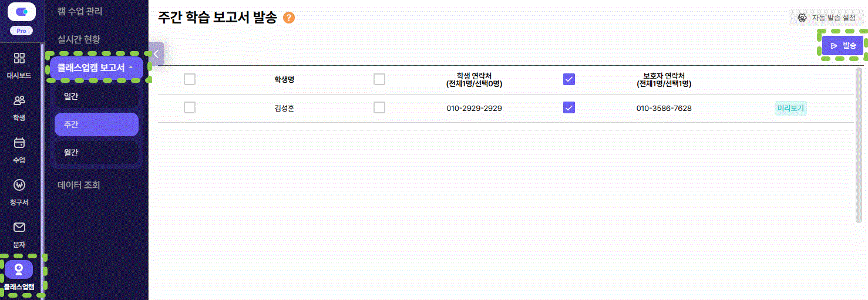Expand the 데이터 조회 menu
868x300 pixels.
coord(79,185)
